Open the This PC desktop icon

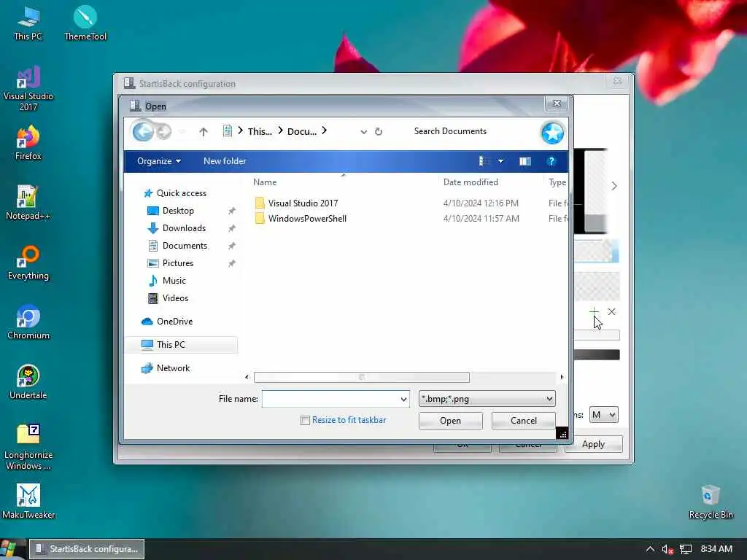click(x=28, y=23)
